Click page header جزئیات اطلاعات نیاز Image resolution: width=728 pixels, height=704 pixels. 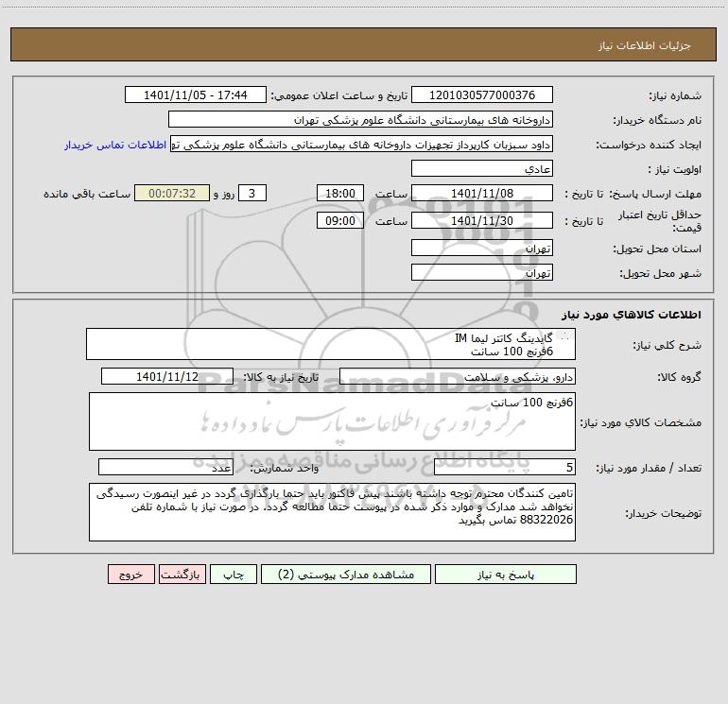645,45
